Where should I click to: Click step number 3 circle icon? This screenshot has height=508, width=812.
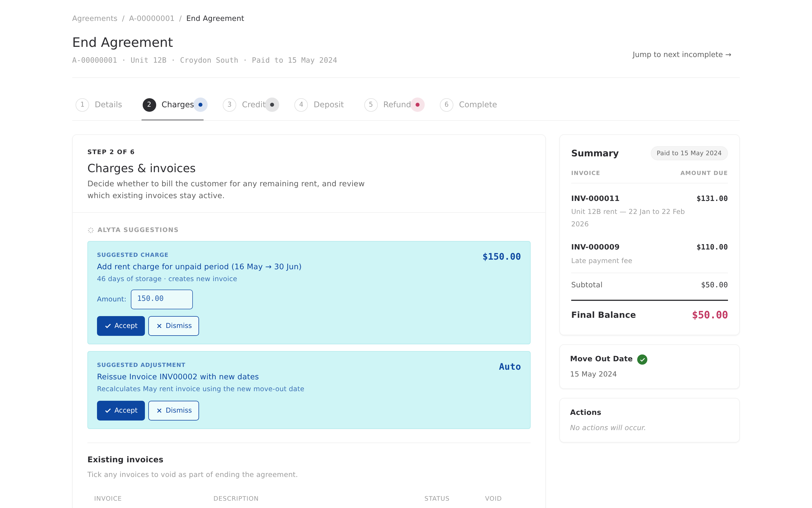[230, 105]
